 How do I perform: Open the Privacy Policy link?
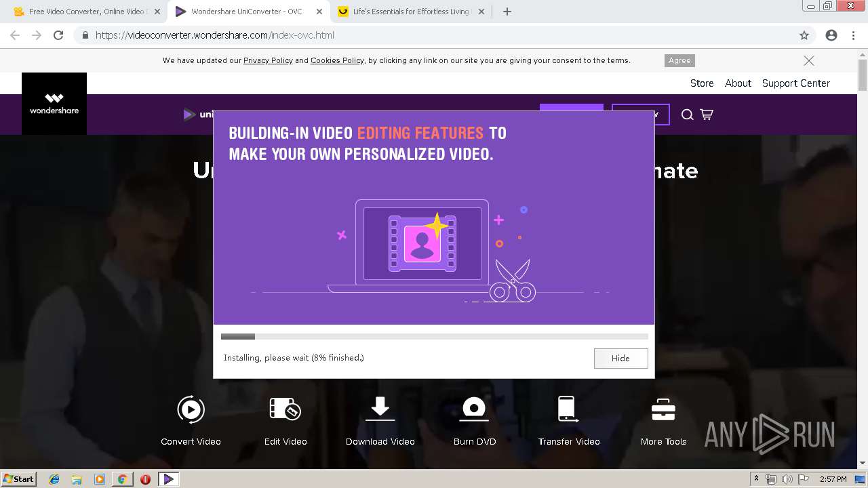268,60
